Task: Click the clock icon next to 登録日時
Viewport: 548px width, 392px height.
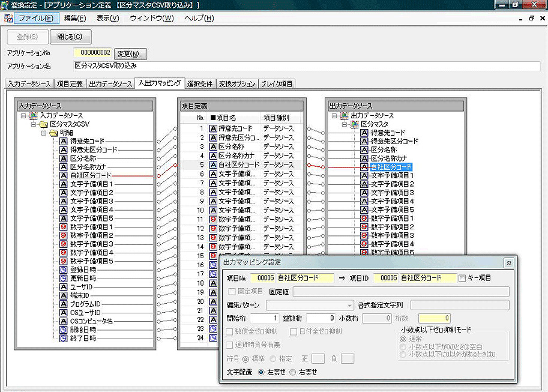Action: tap(62, 270)
